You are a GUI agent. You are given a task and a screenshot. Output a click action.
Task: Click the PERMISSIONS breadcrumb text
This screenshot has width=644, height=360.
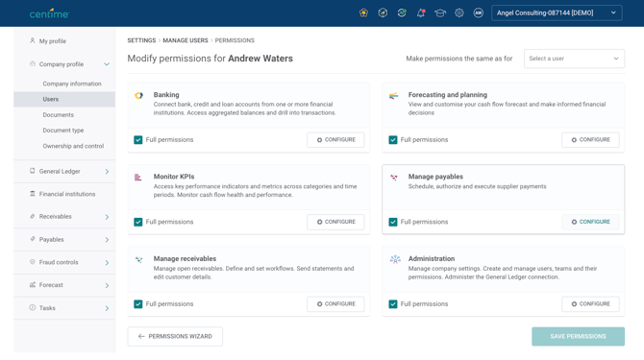click(235, 40)
